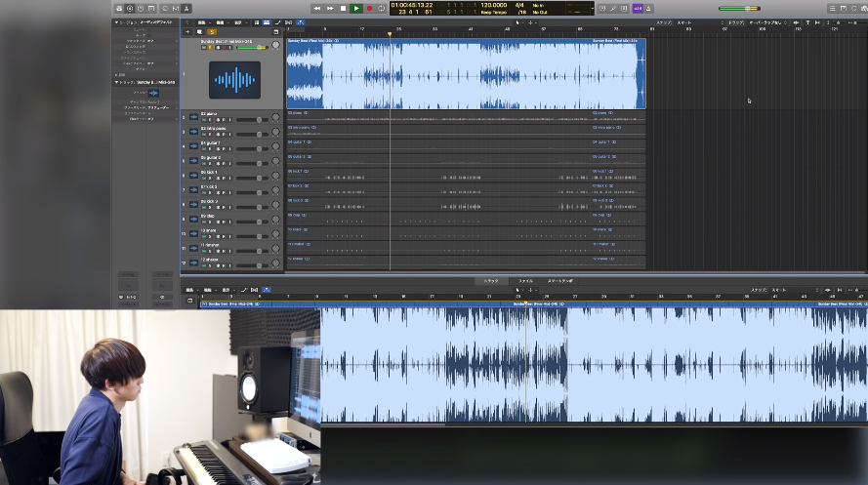
Task: Click the large audio waveform track icon
Action: click(x=234, y=79)
